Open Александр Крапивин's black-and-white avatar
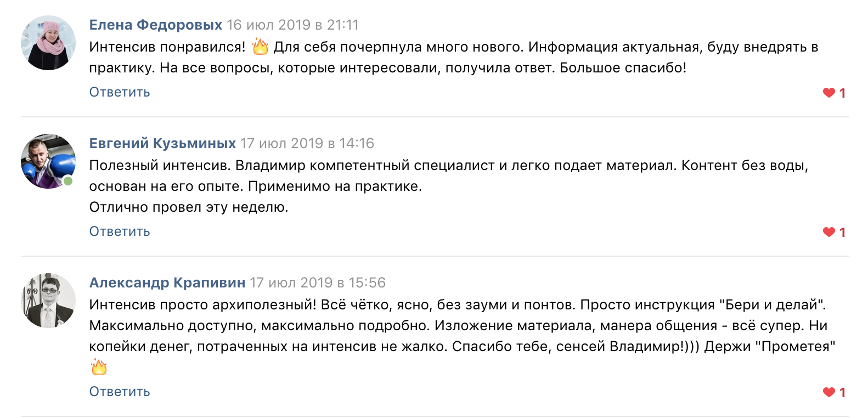The height and width of the screenshot is (418, 868). coord(48,301)
